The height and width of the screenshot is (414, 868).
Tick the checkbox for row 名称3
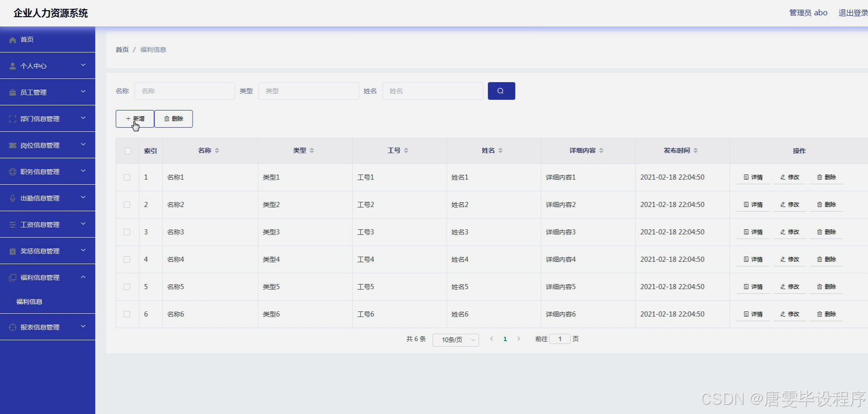tap(127, 232)
